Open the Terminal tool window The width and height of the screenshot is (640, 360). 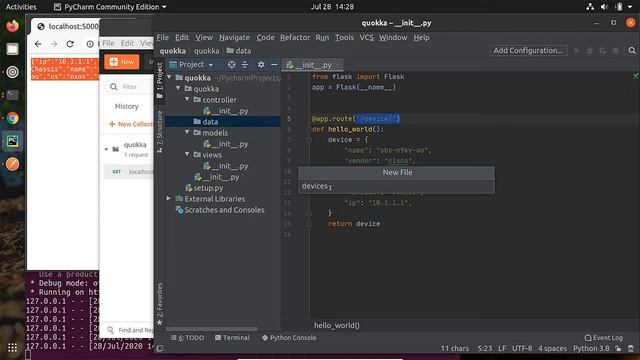pyautogui.click(x=232, y=338)
